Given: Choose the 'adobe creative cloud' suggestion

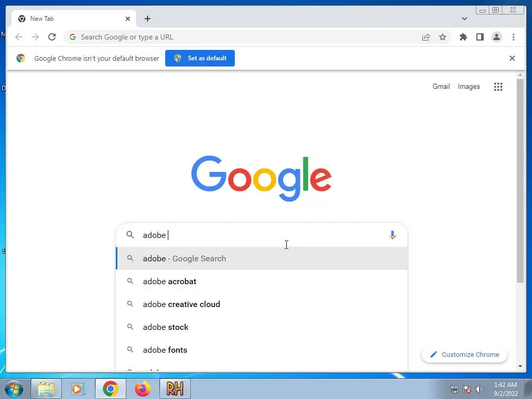Looking at the screenshot, I should tap(262, 304).
